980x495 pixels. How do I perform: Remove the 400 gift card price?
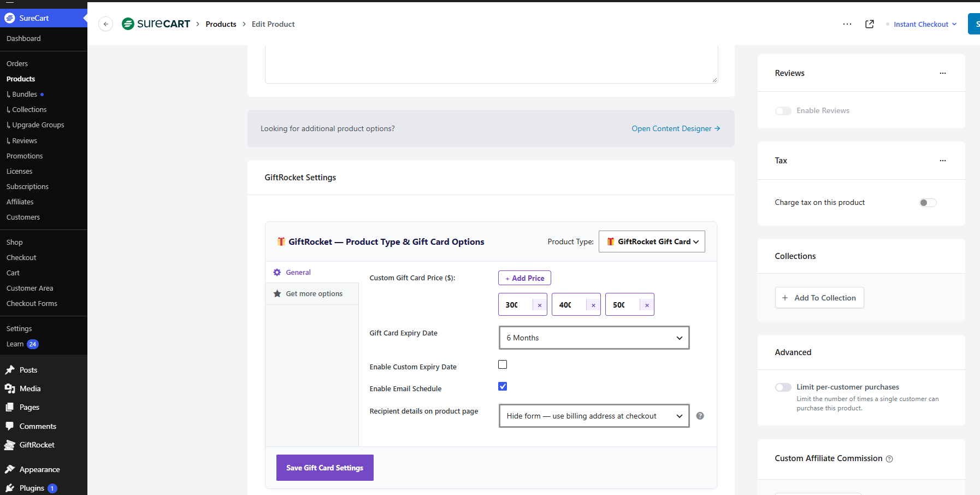pyautogui.click(x=593, y=305)
